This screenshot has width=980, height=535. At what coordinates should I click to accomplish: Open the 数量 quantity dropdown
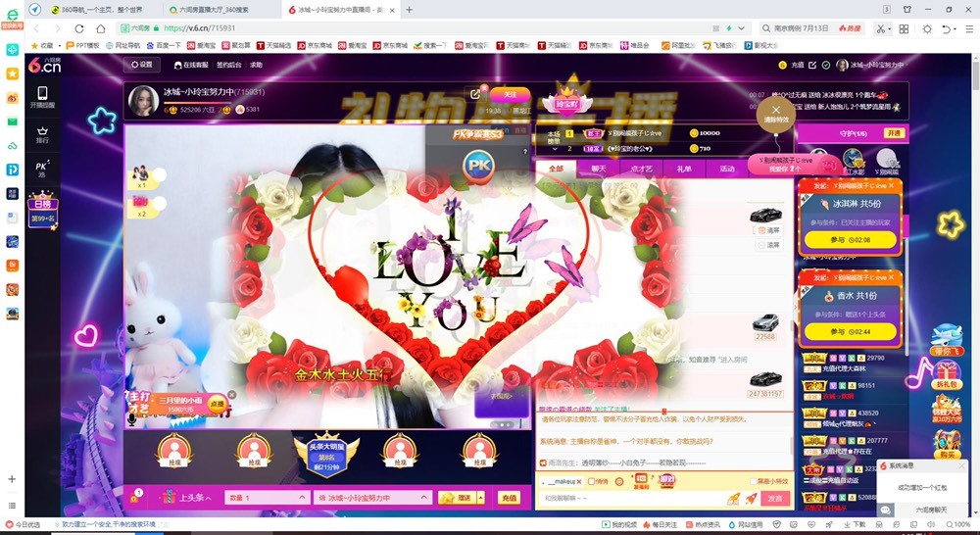click(x=268, y=498)
